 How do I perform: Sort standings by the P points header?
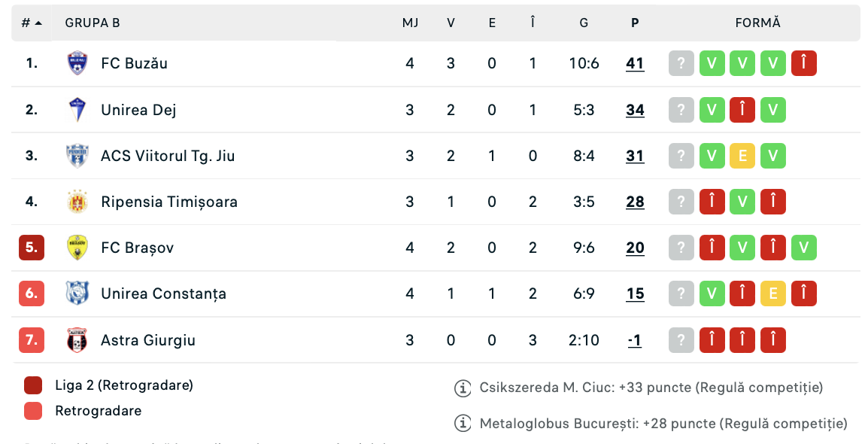click(635, 23)
